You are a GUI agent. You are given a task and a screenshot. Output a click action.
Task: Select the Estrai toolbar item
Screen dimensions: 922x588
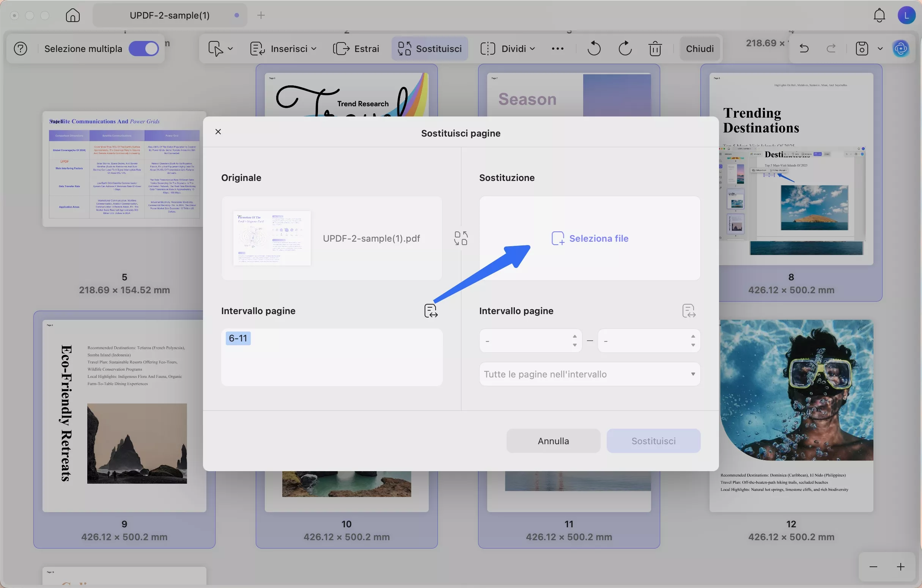tap(357, 49)
